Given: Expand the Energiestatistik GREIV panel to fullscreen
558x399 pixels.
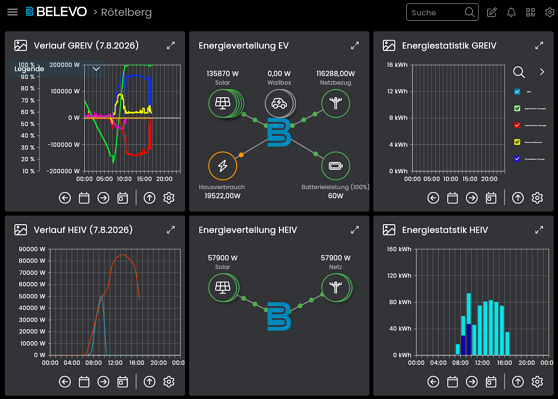Looking at the screenshot, I should [539, 46].
